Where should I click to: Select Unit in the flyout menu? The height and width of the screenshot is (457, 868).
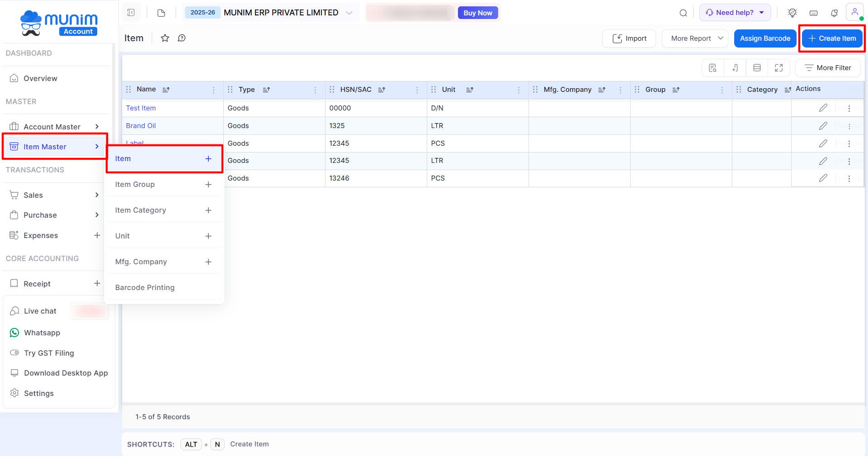[123, 236]
